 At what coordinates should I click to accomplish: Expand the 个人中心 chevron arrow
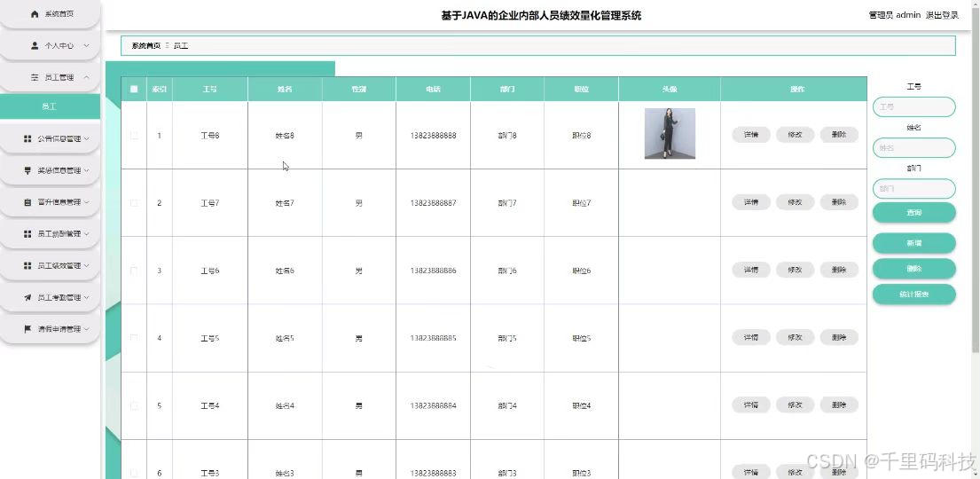[x=86, y=45]
